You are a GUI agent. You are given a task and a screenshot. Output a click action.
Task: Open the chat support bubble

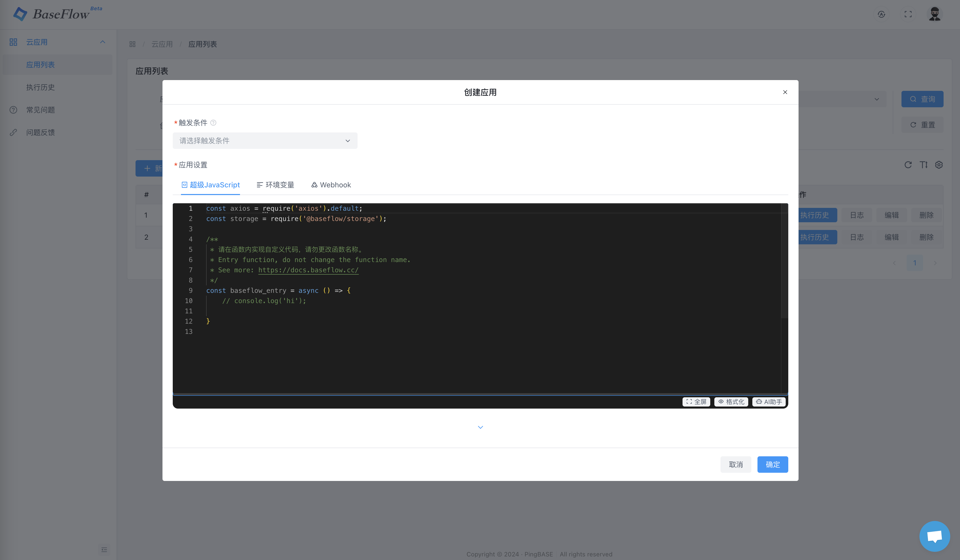click(935, 536)
